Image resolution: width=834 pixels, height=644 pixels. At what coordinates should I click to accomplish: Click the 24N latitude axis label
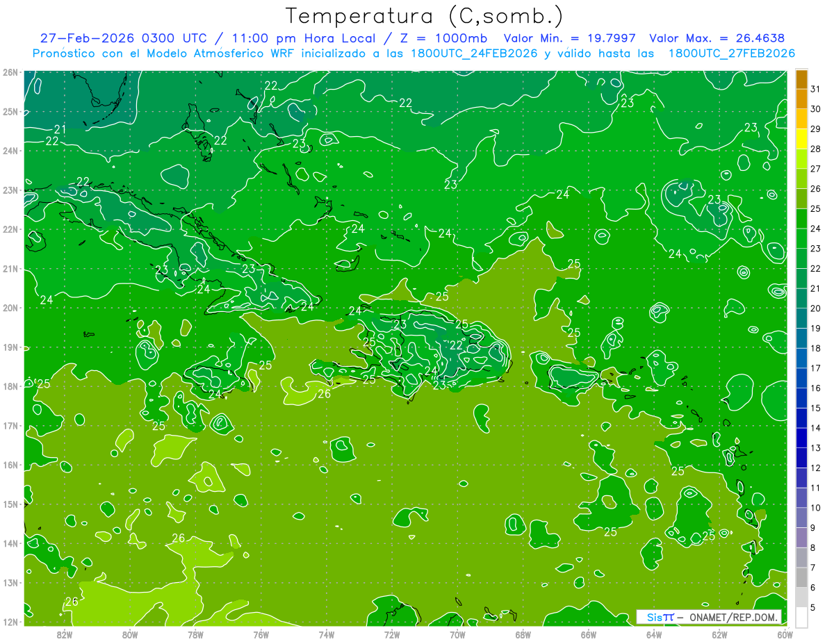[x=10, y=151]
